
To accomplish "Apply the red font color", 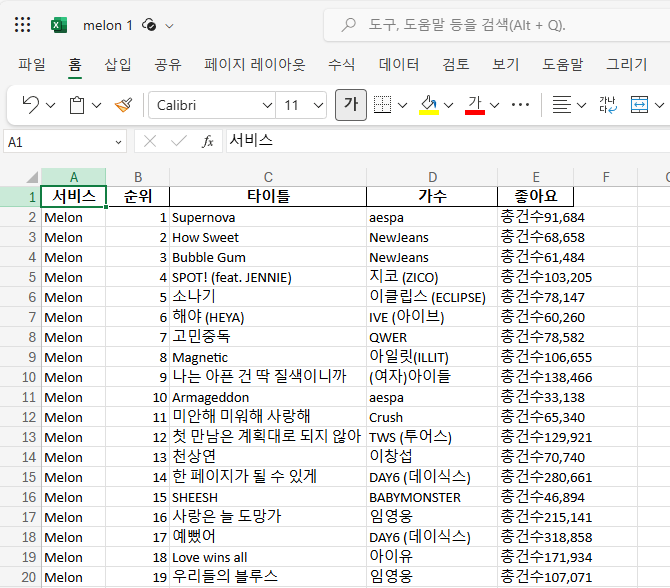I will tap(475, 105).
